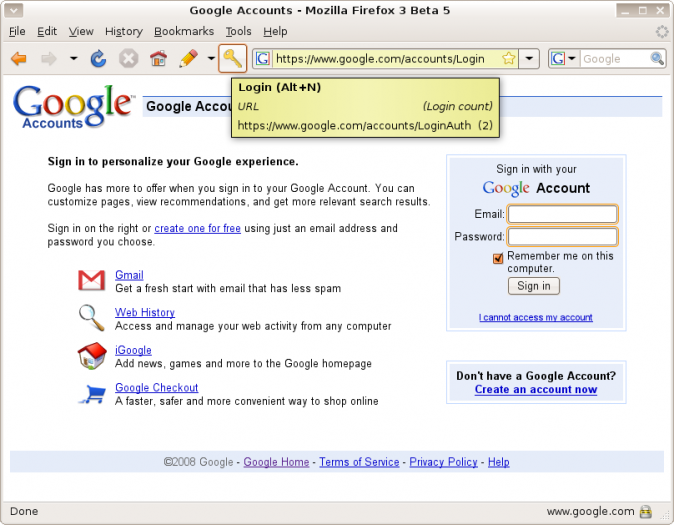674x525 pixels.
Task: Open the Web History link
Action: [145, 312]
